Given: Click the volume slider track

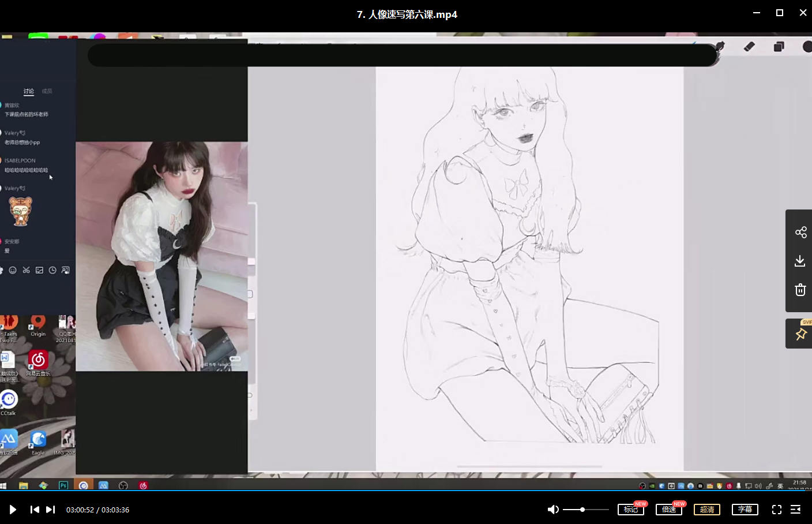Looking at the screenshot, I should pos(594,510).
